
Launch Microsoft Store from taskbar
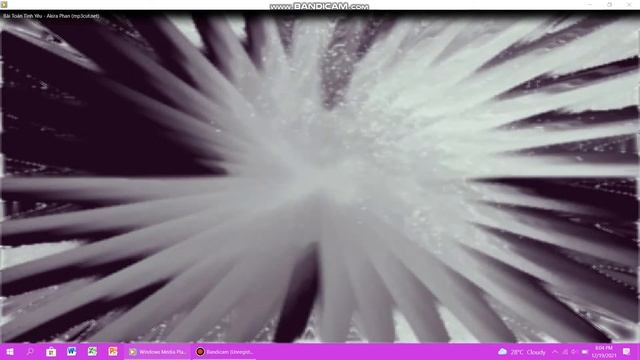(51, 351)
